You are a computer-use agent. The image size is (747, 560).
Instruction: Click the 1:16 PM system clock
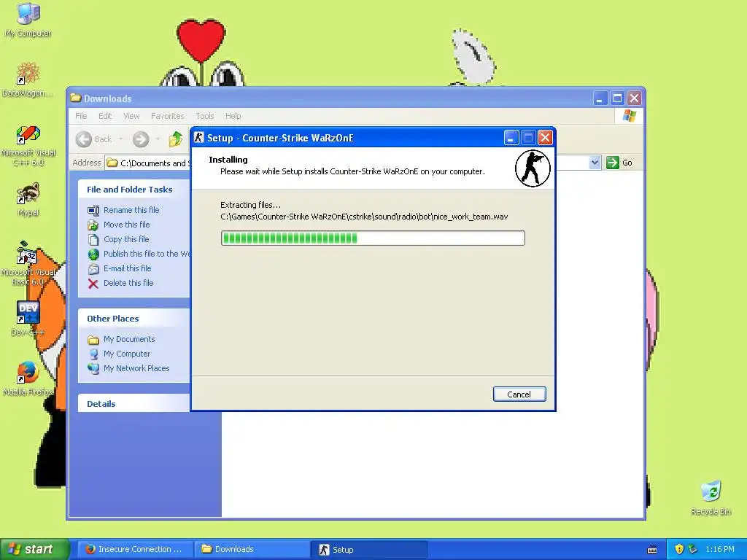pos(720,549)
